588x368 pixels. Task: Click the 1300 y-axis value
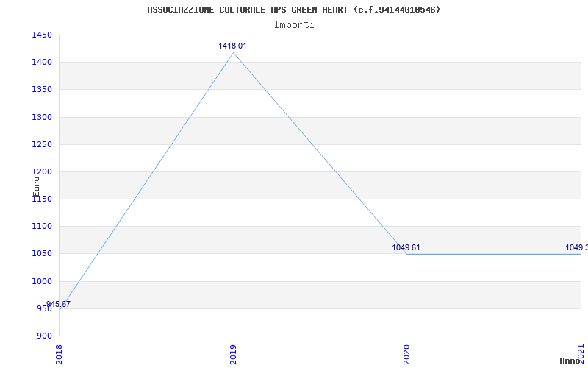tap(42, 117)
